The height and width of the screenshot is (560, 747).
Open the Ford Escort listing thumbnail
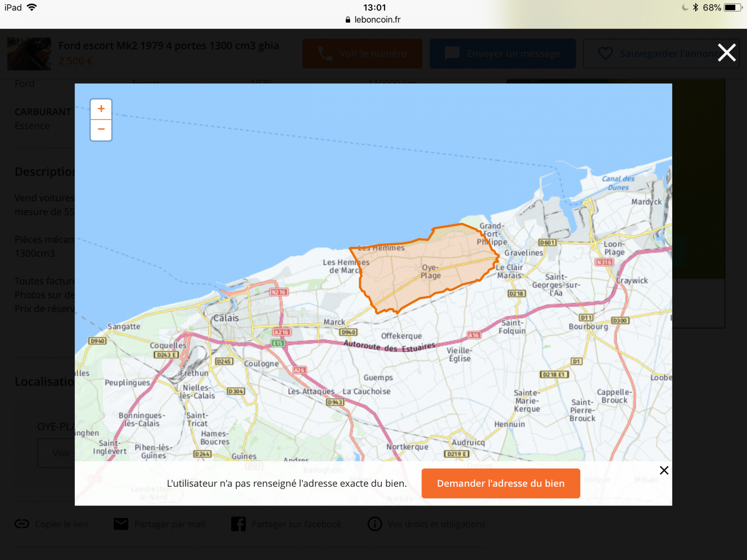(x=29, y=54)
